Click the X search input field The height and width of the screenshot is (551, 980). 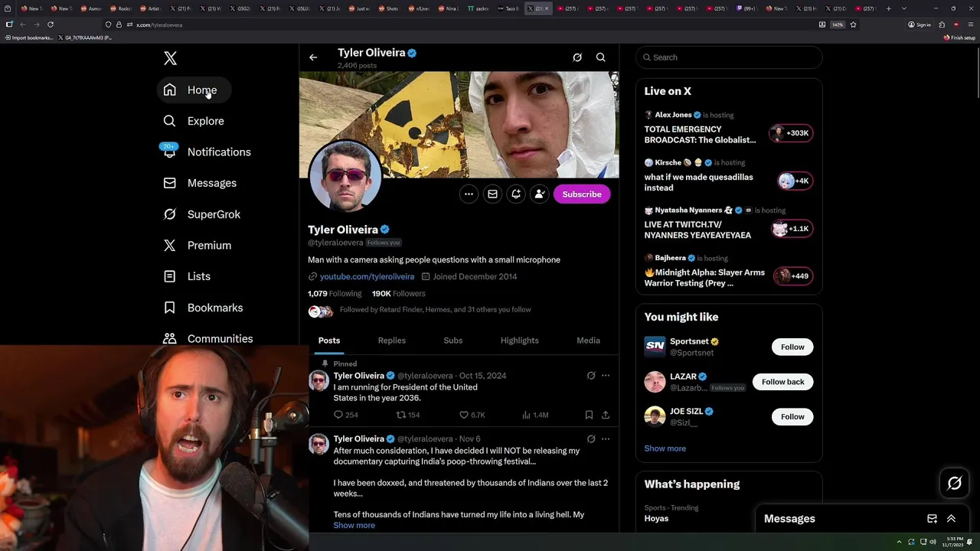(729, 57)
